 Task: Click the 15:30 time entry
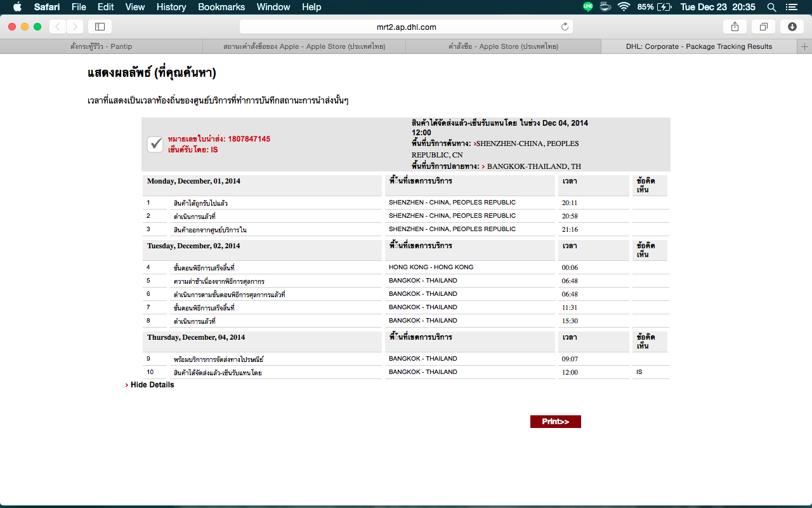click(570, 321)
